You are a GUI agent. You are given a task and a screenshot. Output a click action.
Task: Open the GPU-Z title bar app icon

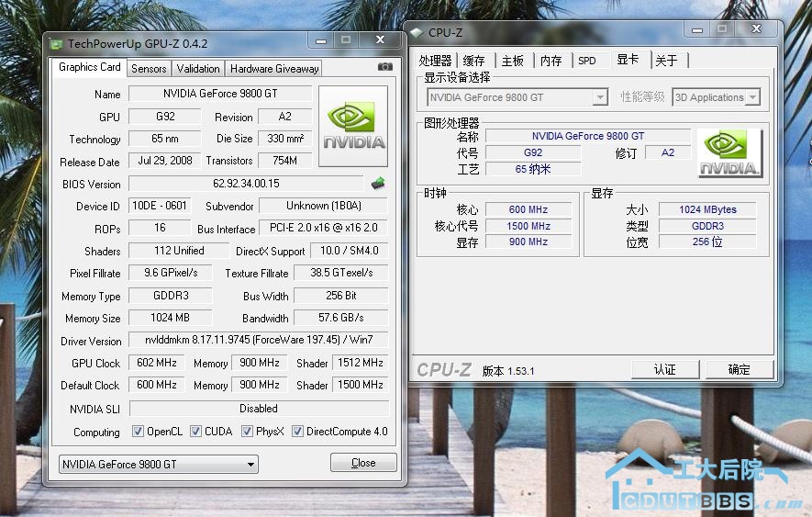pos(55,44)
